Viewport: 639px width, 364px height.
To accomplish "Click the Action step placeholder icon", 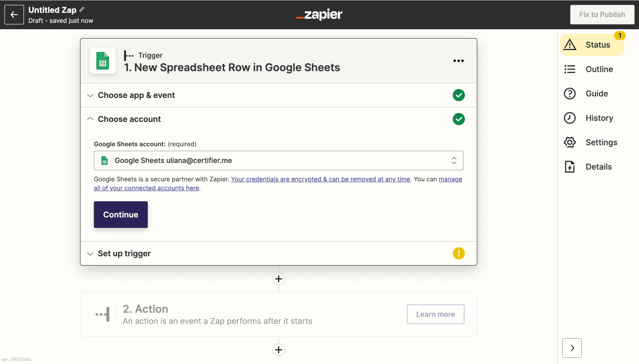I will click(x=103, y=314).
